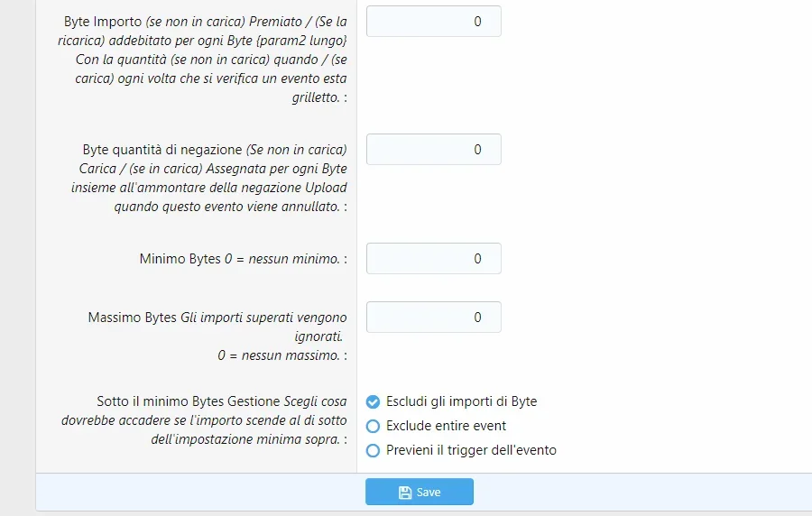812x516 pixels.
Task: Enable 'Previeni il trigger dell'evento' radio circle
Action: click(x=373, y=450)
